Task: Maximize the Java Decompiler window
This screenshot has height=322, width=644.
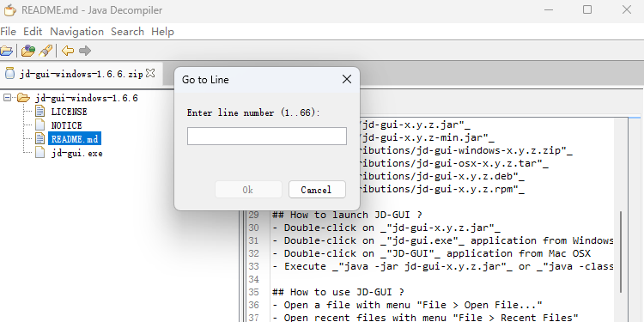Action: pos(587,9)
